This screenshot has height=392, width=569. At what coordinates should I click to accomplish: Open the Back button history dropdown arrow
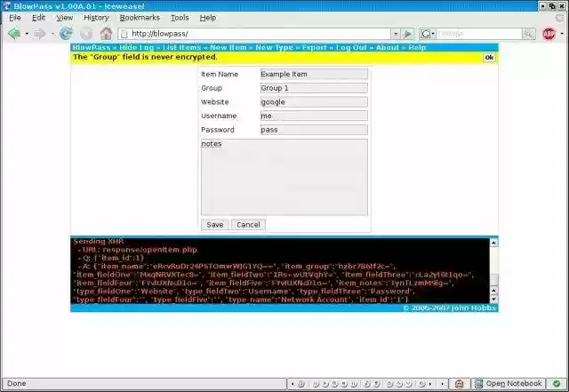(27, 34)
